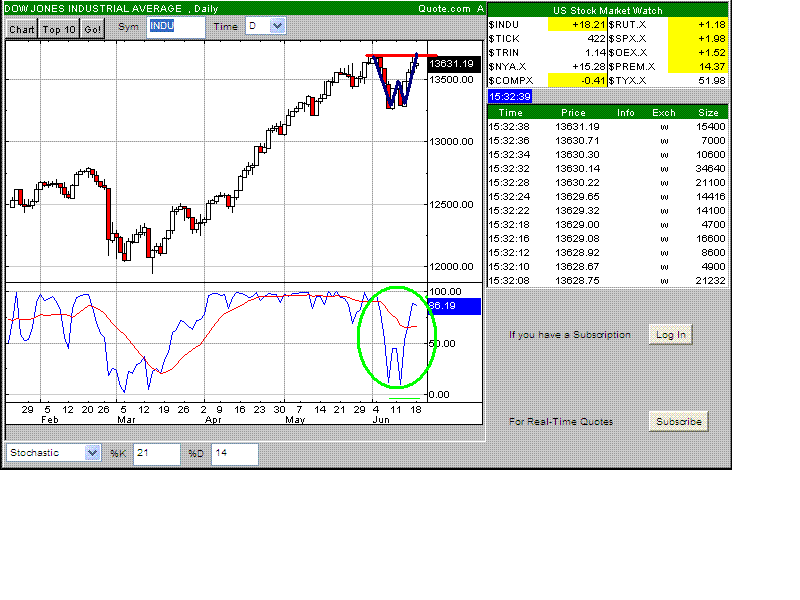
Task: Click the 15:32:39 clock display
Action: coord(510,96)
